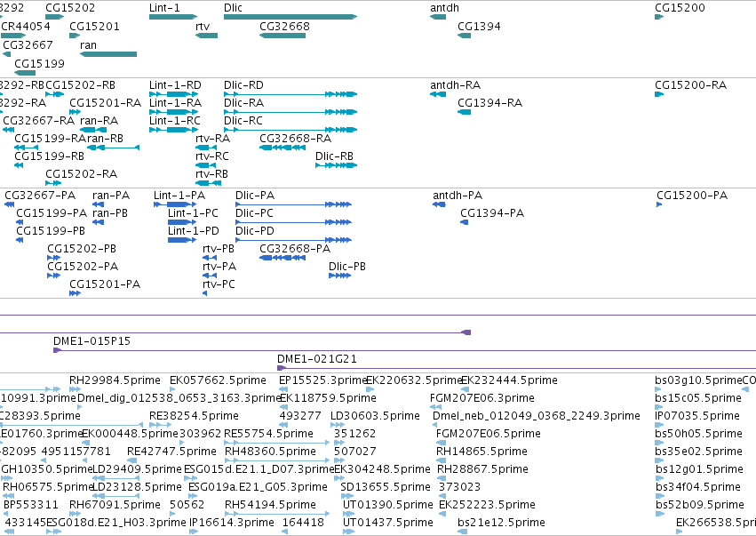
Task: Click transcript CG15202-RA
Action: pyautogui.click(x=82, y=174)
